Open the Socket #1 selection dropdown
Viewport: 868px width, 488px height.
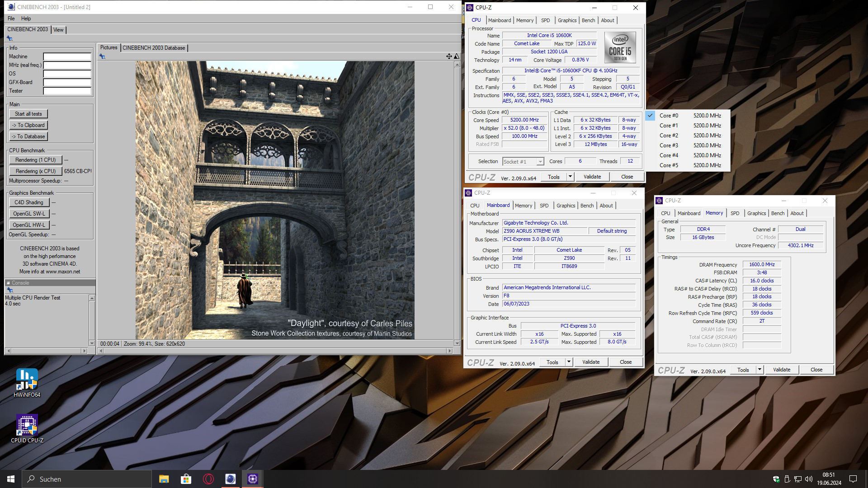tap(523, 162)
